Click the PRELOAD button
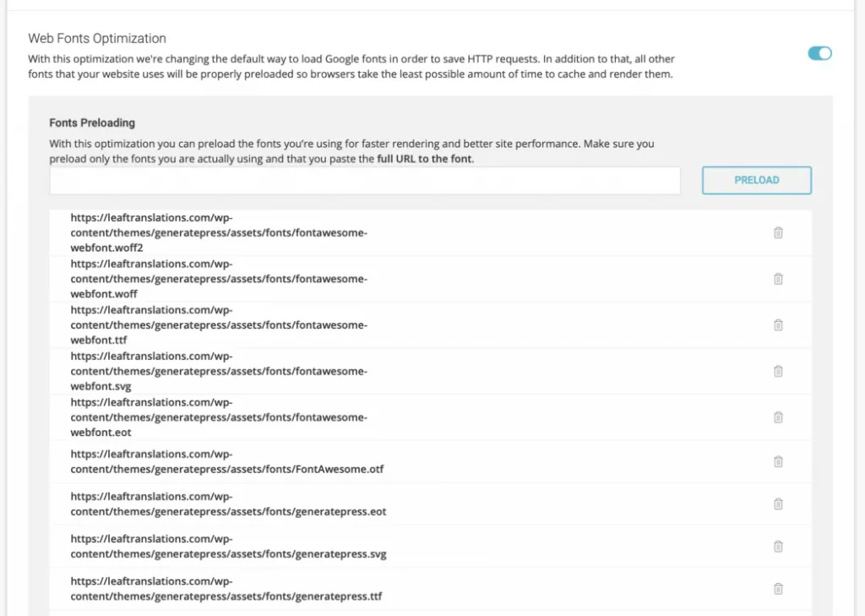This screenshot has width=865, height=616. [x=756, y=181]
